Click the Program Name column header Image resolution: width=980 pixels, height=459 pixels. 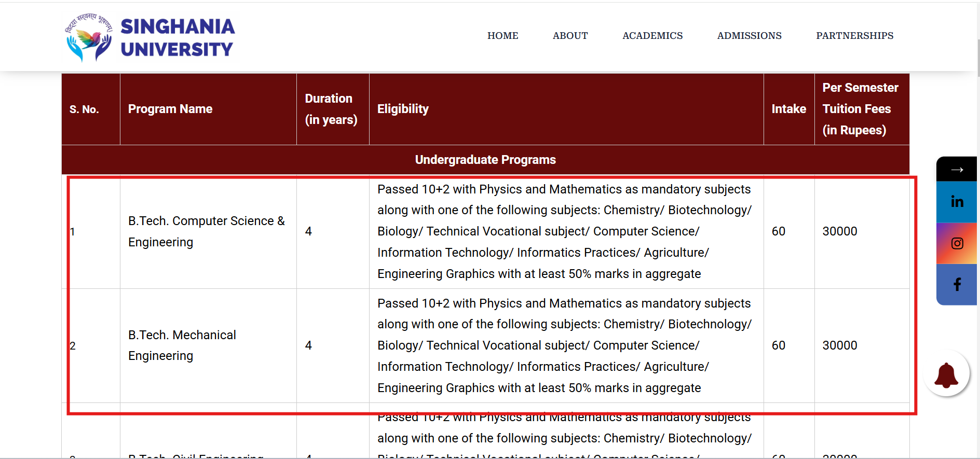pyautogui.click(x=208, y=109)
